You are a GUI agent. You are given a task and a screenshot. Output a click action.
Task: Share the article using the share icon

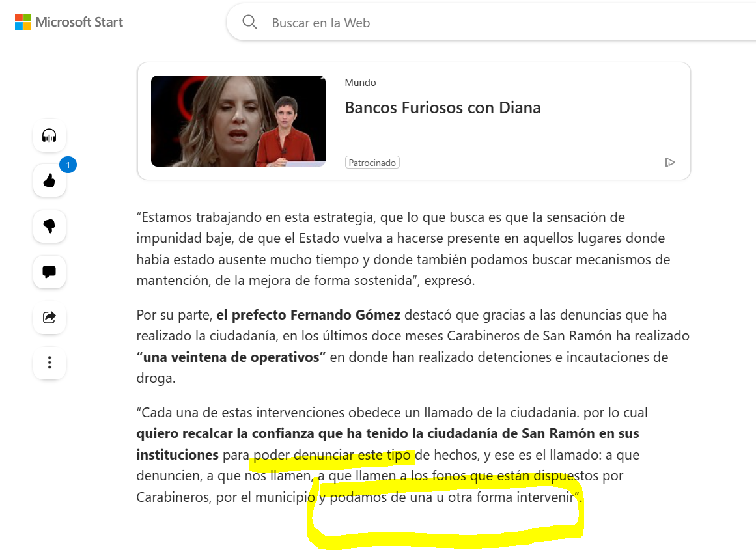click(x=49, y=317)
